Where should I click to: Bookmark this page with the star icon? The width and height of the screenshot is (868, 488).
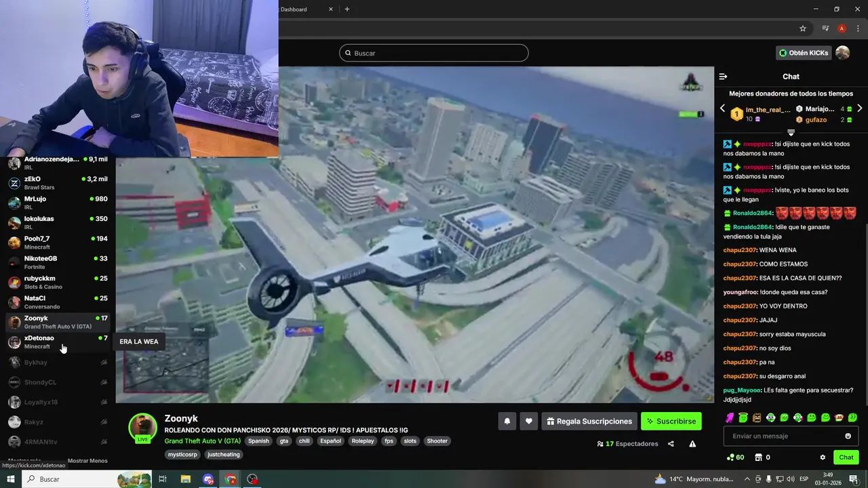[803, 28]
